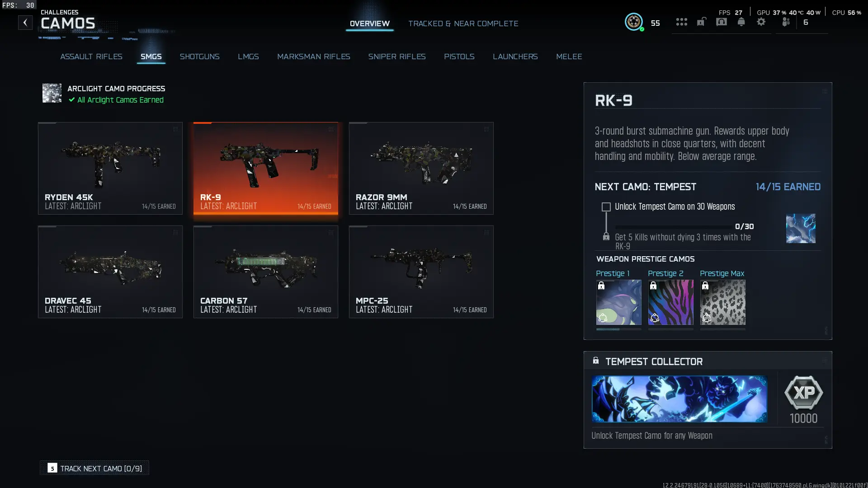Click the lock on the Tempest Collector reward
868x488 pixels.
(x=596, y=360)
